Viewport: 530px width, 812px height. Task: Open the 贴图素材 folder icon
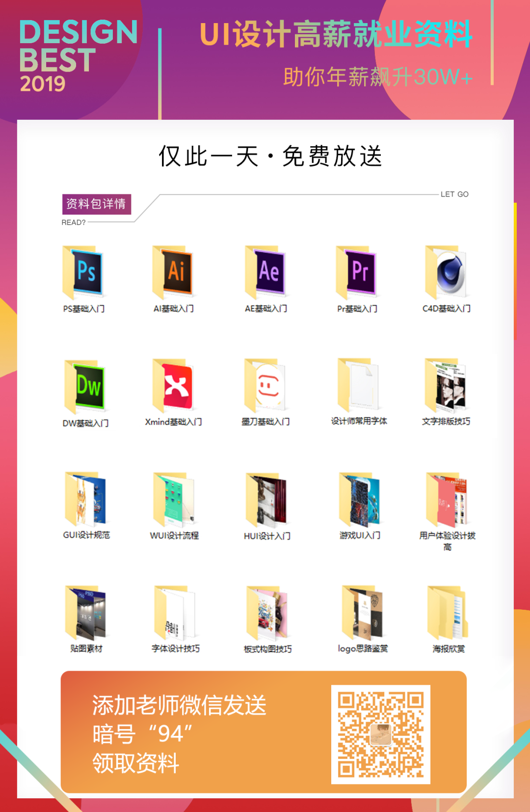tap(85, 612)
